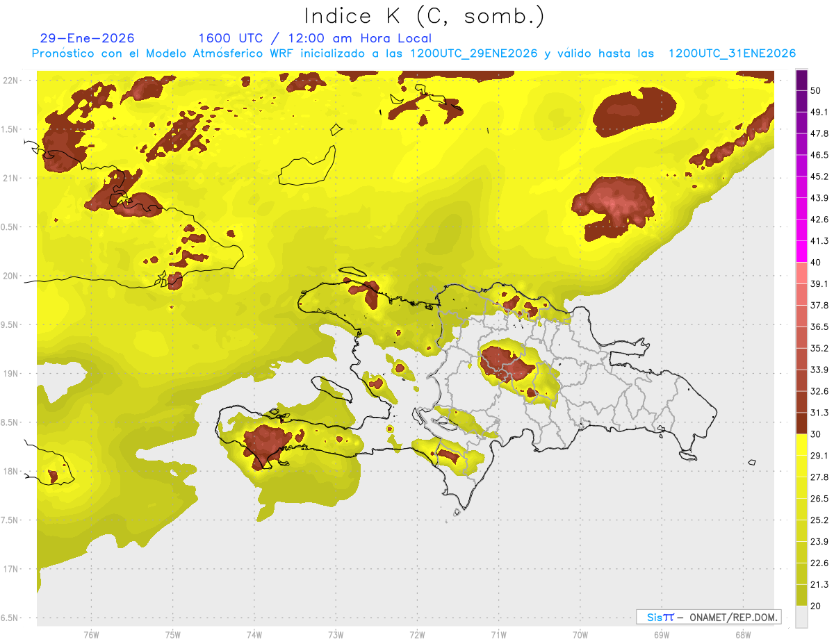Click the "73W" longitude label
The height and width of the screenshot is (644, 834).
click(x=336, y=635)
